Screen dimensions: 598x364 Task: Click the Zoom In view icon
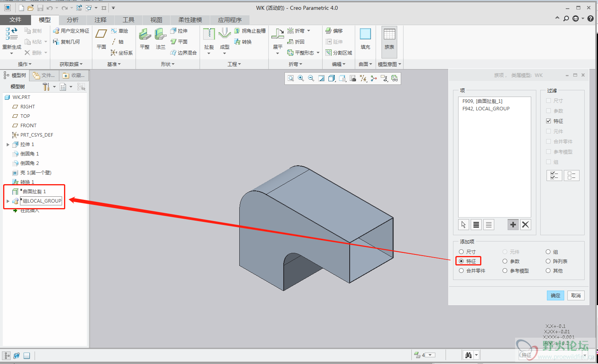[301, 79]
